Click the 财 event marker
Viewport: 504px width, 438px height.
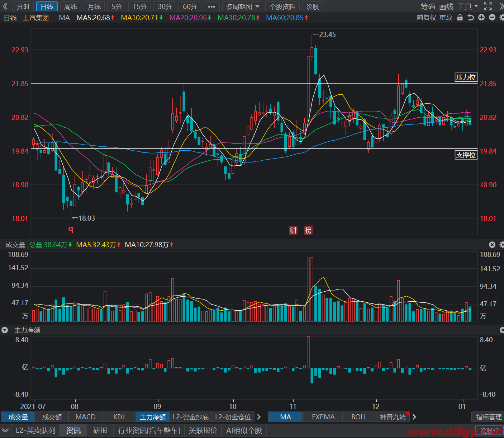293,230
